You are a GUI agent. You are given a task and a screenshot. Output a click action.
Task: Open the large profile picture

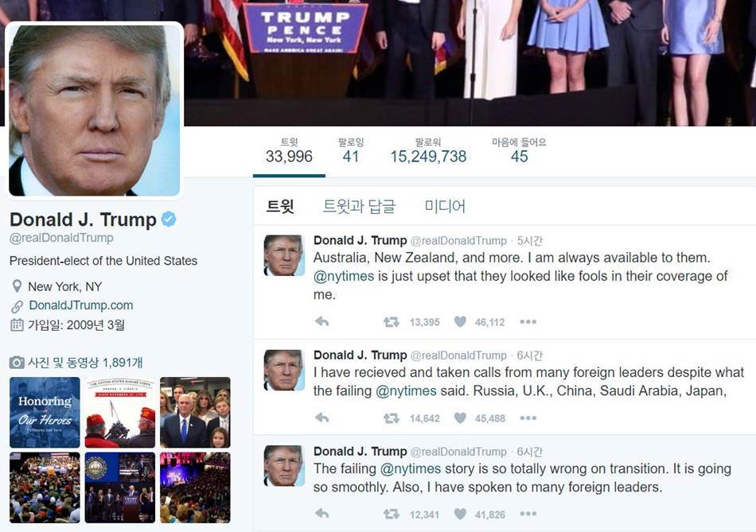click(95, 111)
